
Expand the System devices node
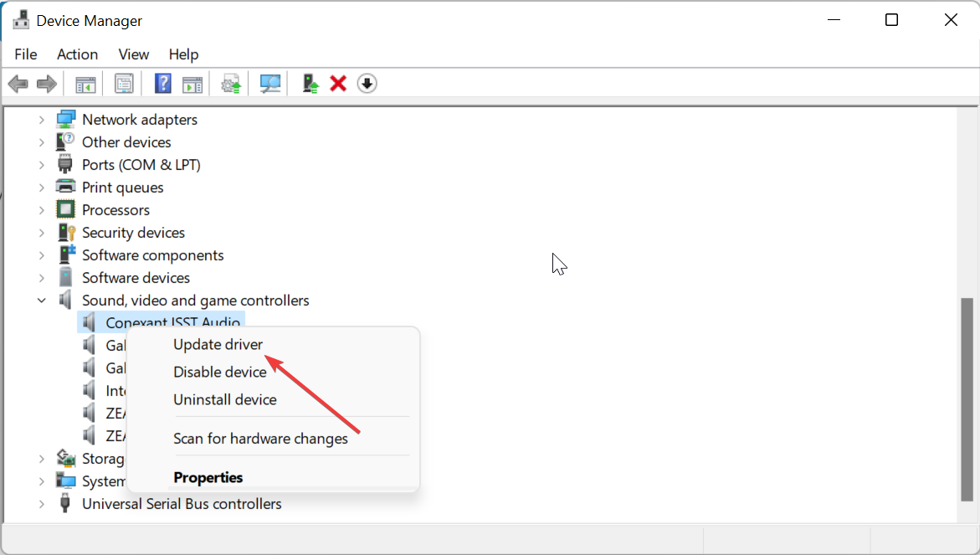click(x=41, y=481)
